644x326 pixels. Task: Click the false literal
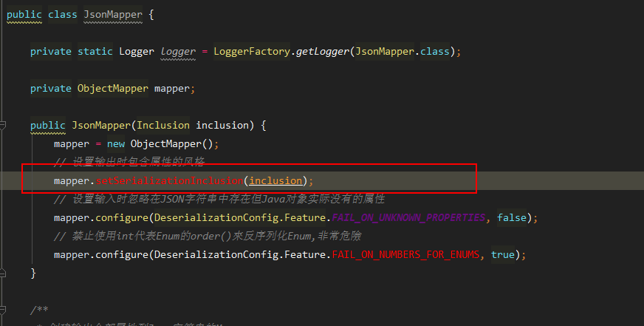click(512, 218)
